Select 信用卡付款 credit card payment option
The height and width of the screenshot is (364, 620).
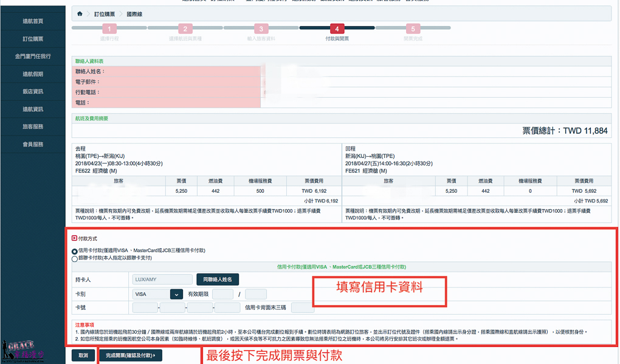(x=74, y=252)
